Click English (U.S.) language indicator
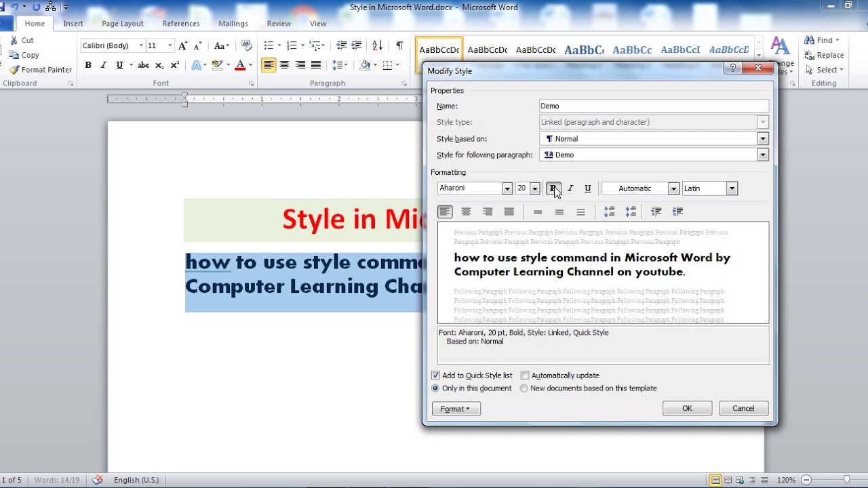This screenshot has width=868, height=488. [136, 480]
